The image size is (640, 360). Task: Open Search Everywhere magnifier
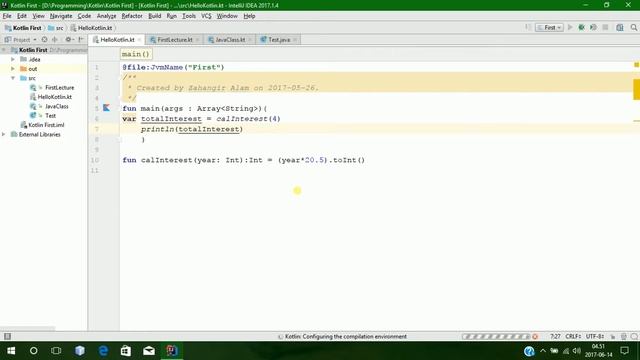click(633, 27)
